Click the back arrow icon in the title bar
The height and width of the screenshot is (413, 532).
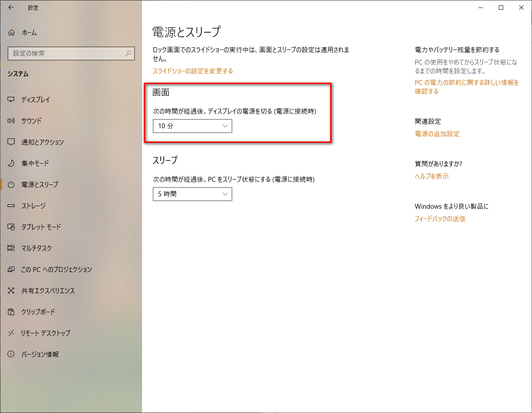(11, 8)
